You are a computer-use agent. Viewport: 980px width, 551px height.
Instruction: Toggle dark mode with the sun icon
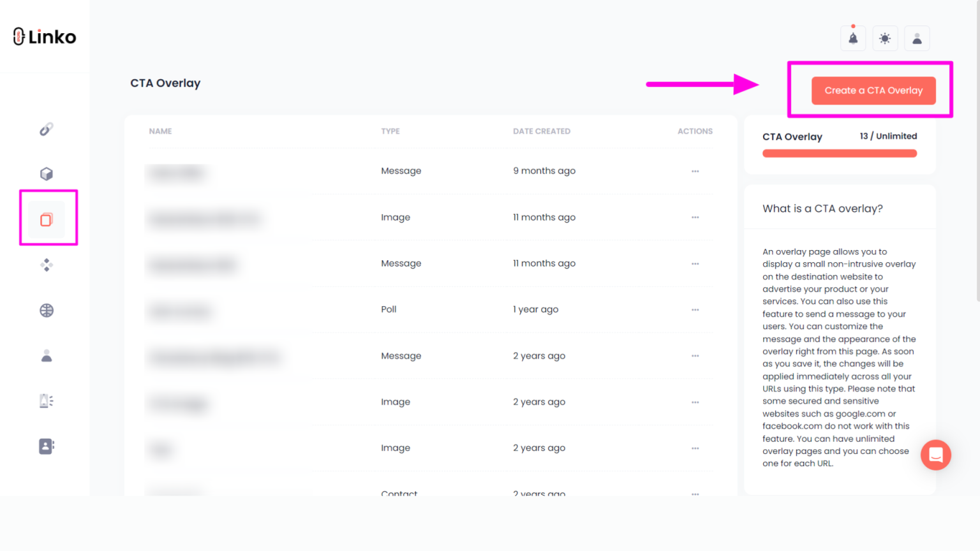pyautogui.click(x=885, y=38)
